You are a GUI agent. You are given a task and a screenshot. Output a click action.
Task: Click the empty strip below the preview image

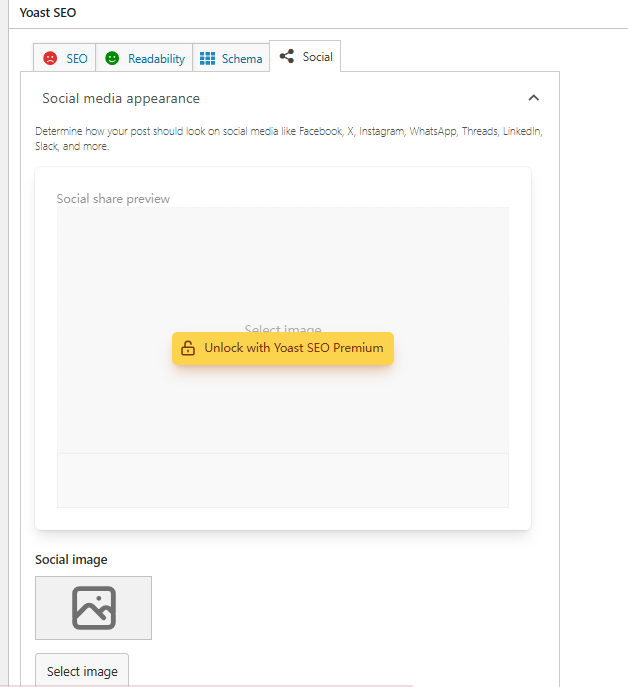pyautogui.click(x=282, y=480)
